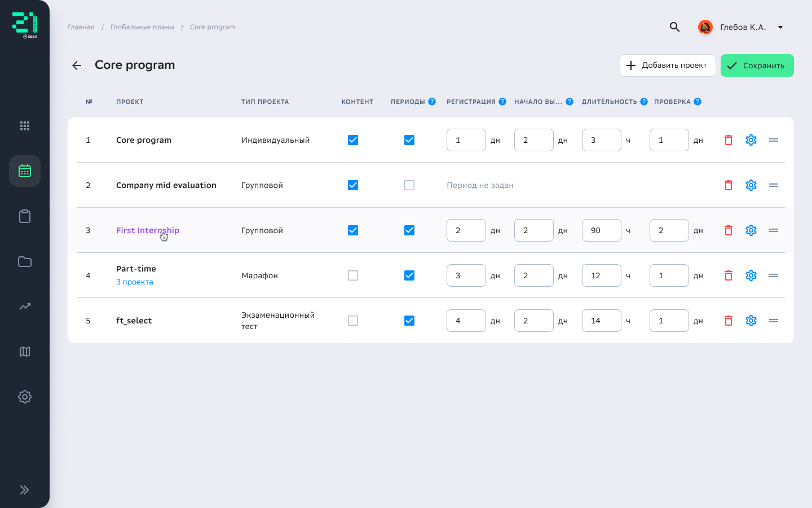The height and width of the screenshot is (508, 812).
Task: Uncheck Контент for Core program
Action: tap(353, 140)
